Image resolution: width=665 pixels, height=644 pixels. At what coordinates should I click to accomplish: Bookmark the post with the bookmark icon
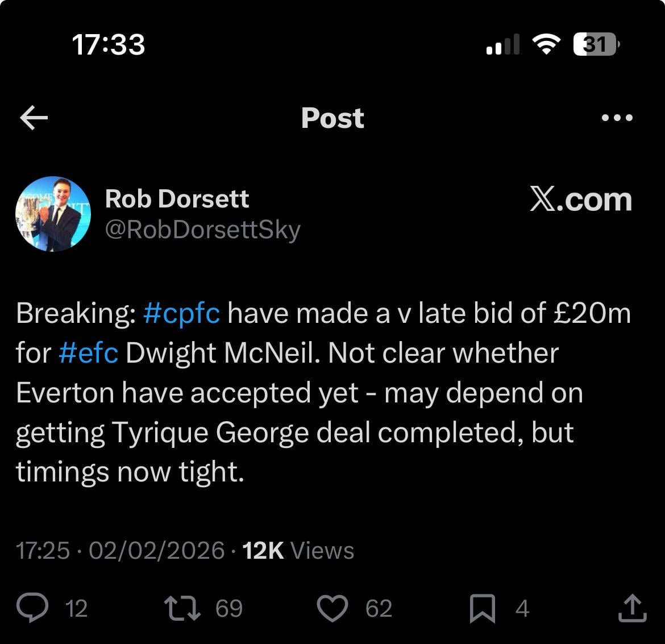483,609
